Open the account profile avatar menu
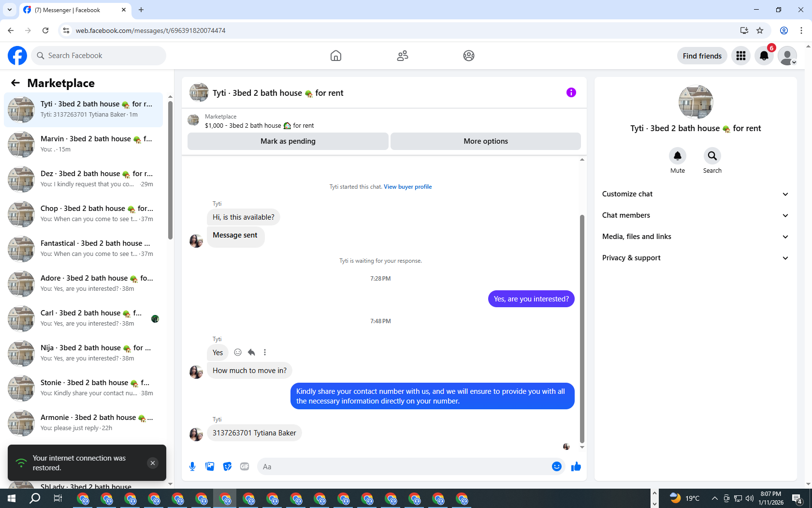Screen dimensions: 812x508 pos(787,56)
